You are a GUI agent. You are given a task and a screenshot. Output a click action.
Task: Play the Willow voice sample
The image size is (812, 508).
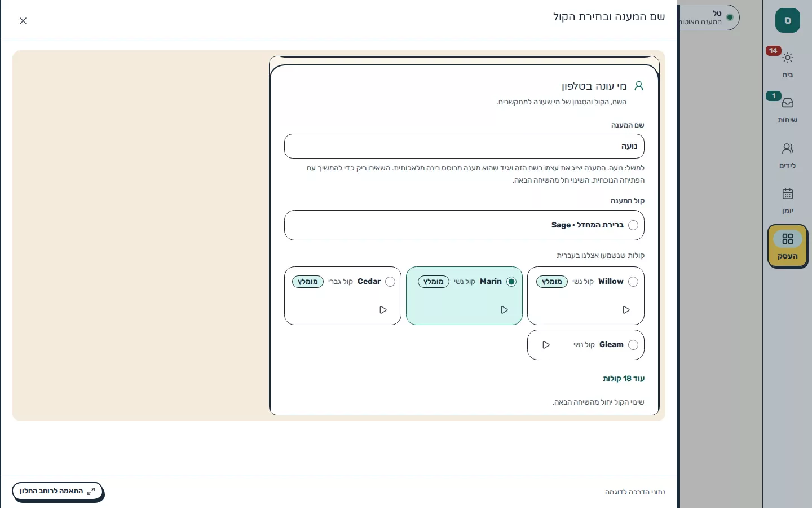pos(626,310)
